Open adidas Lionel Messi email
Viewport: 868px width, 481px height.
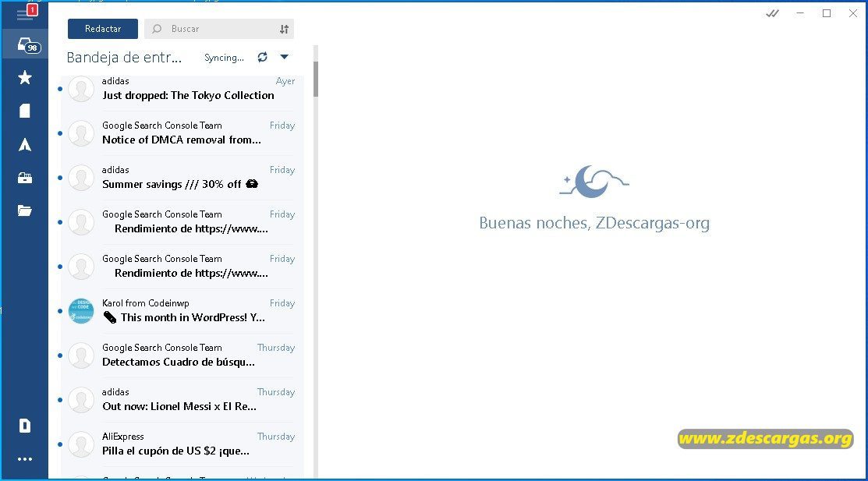click(182, 399)
